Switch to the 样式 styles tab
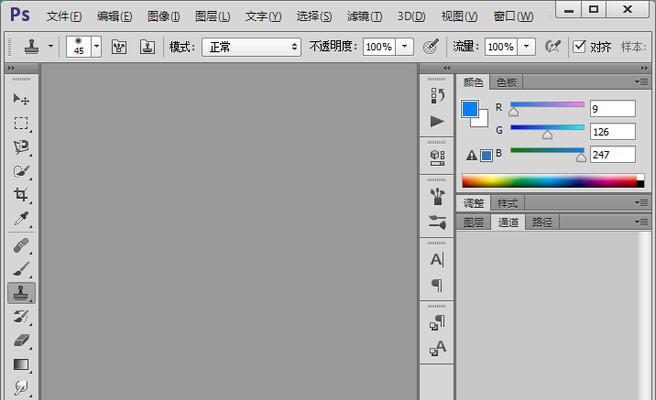Screen dimensions: 656x400 click(507, 203)
